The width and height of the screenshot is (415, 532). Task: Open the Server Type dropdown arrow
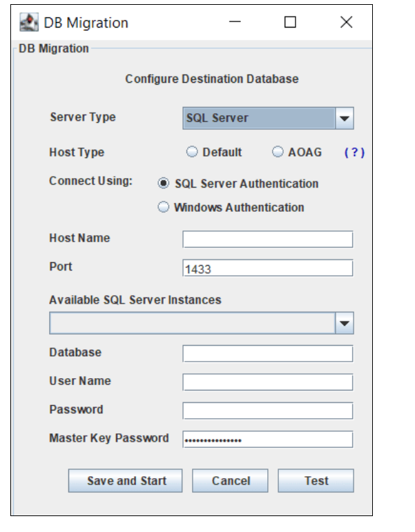point(345,118)
